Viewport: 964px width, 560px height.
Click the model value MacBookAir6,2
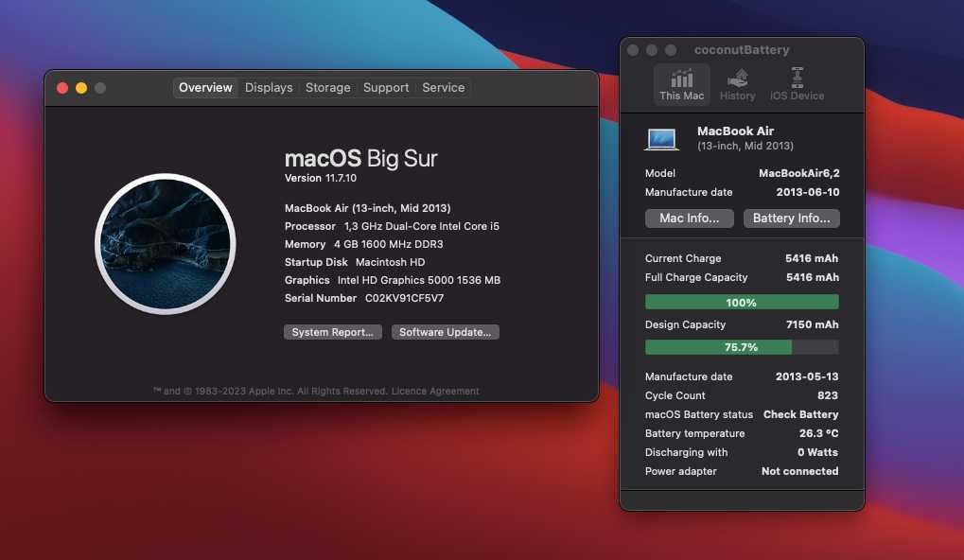click(x=798, y=173)
